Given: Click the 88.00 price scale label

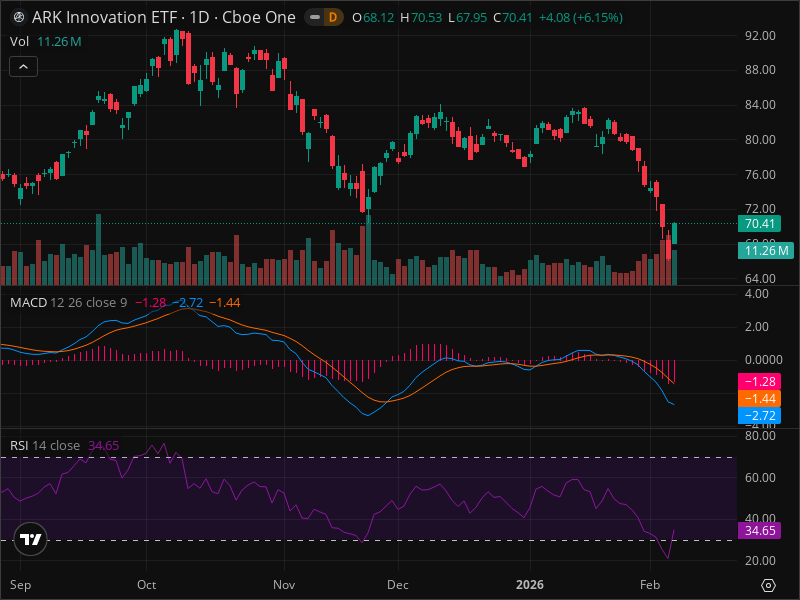Looking at the screenshot, I should 760,69.
